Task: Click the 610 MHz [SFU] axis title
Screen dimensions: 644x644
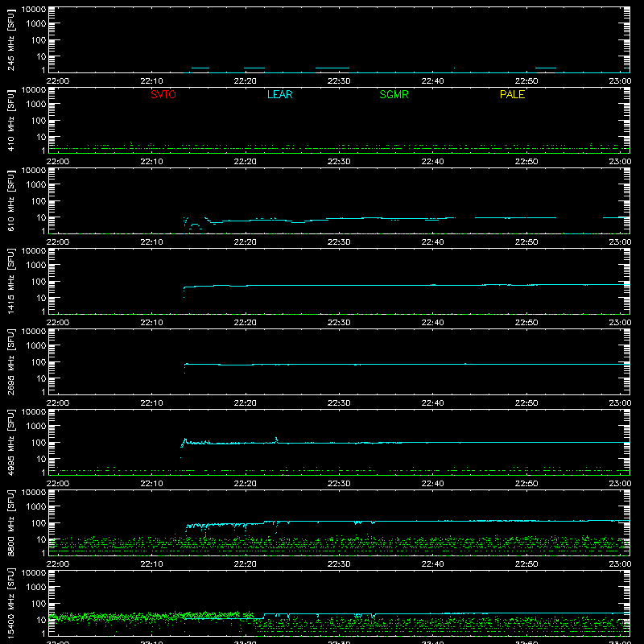Action: click(10, 202)
